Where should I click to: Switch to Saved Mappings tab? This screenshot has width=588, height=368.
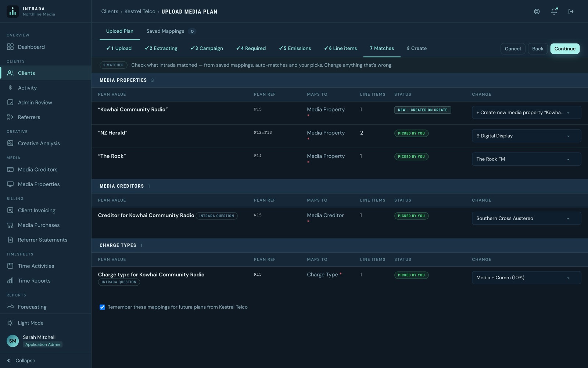point(171,31)
